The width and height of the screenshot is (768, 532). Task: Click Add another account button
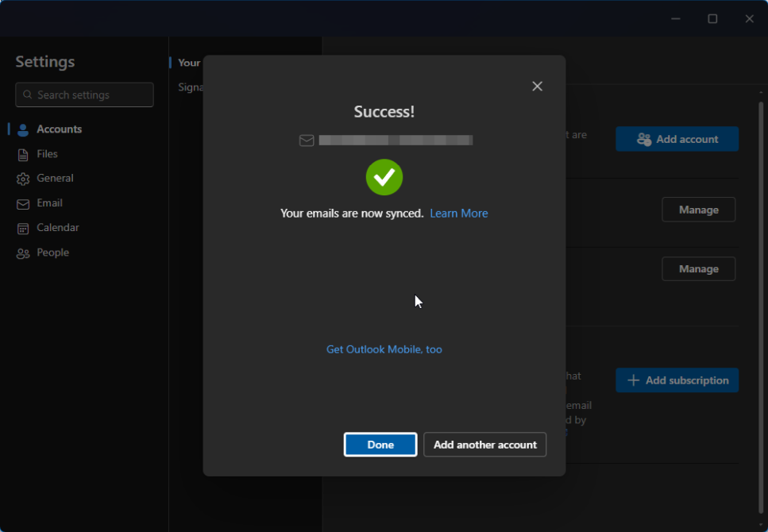485,445
